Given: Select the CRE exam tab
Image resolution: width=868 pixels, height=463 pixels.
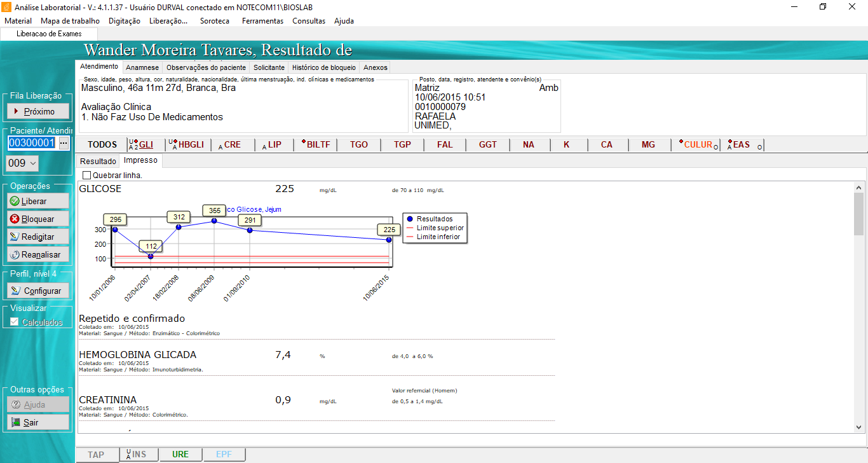Looking at the screenshot, I should [x=233, y=144].
